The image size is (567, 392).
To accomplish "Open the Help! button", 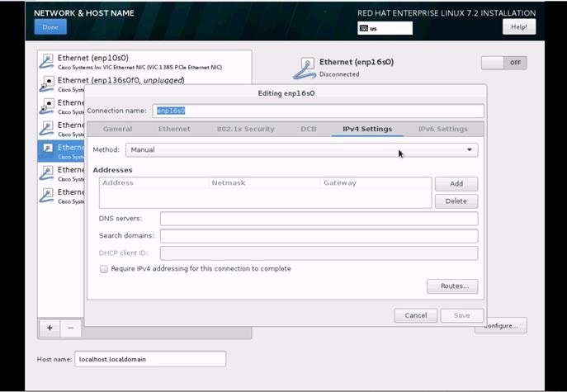I will coord(519,27).
